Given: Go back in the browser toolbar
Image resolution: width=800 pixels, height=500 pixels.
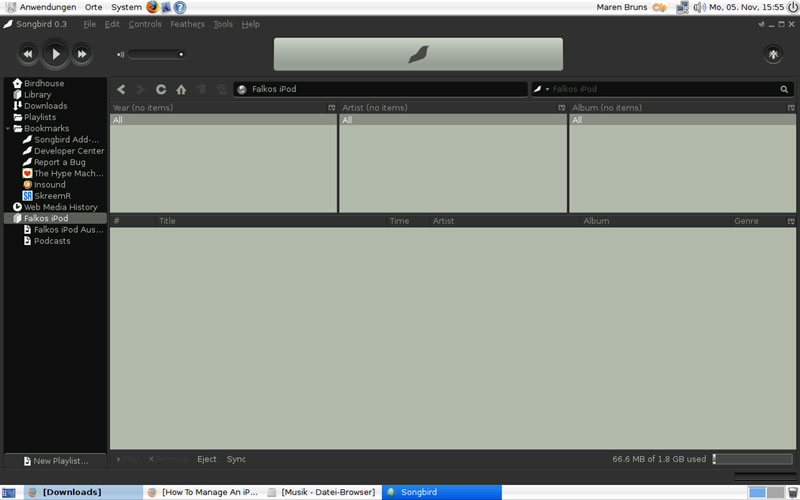Looking at the screenshot, I should click(x=121, y=89).
